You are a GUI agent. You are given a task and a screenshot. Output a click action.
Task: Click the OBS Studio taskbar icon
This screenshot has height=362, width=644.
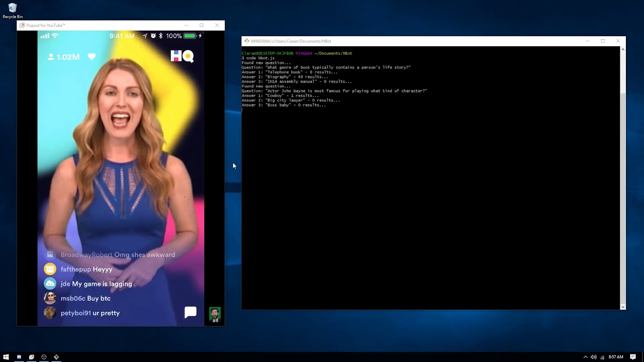[x=44, y=357]
